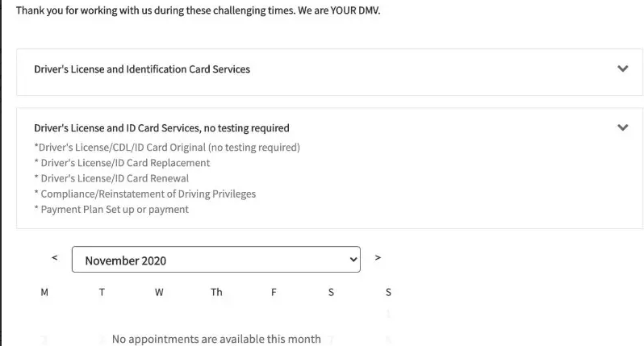This screenshot has width=644, height=346.
Task: Click Driver's License and Identification Card Services heading
Action: click(142, 69)
